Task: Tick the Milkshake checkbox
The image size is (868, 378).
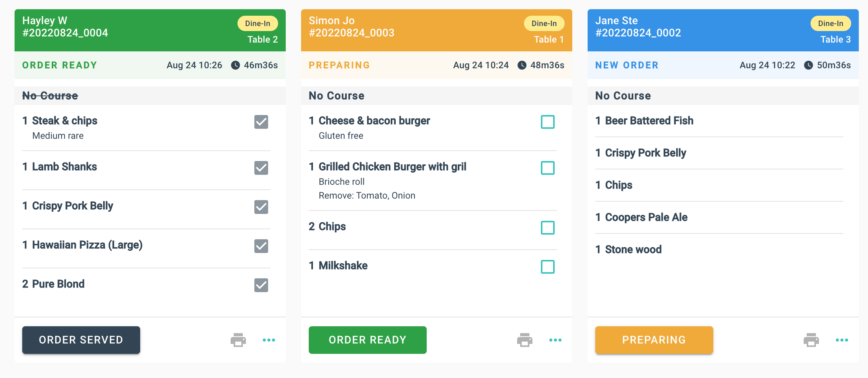Action: [x=548, y=267]
